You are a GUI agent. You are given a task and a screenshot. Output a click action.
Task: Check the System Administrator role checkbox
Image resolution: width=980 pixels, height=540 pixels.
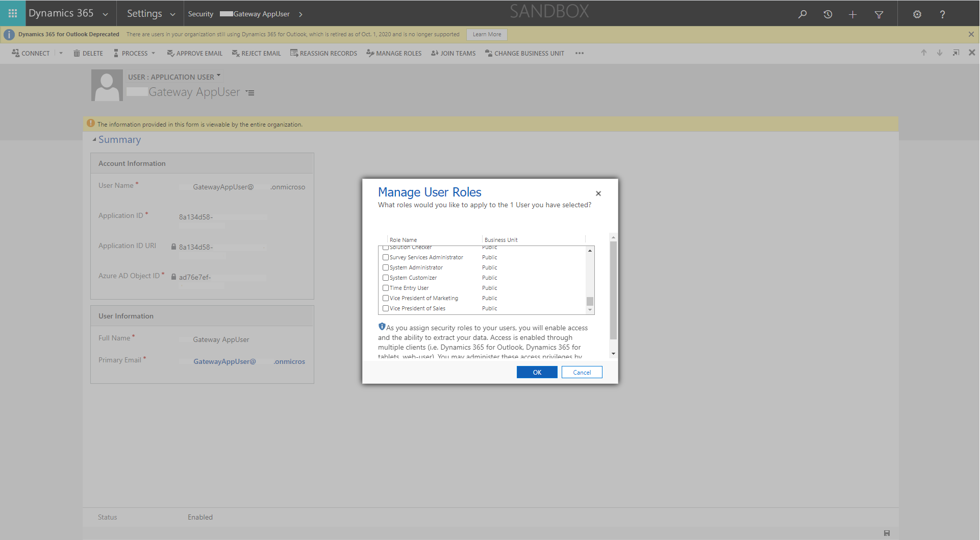pos(386,267)
